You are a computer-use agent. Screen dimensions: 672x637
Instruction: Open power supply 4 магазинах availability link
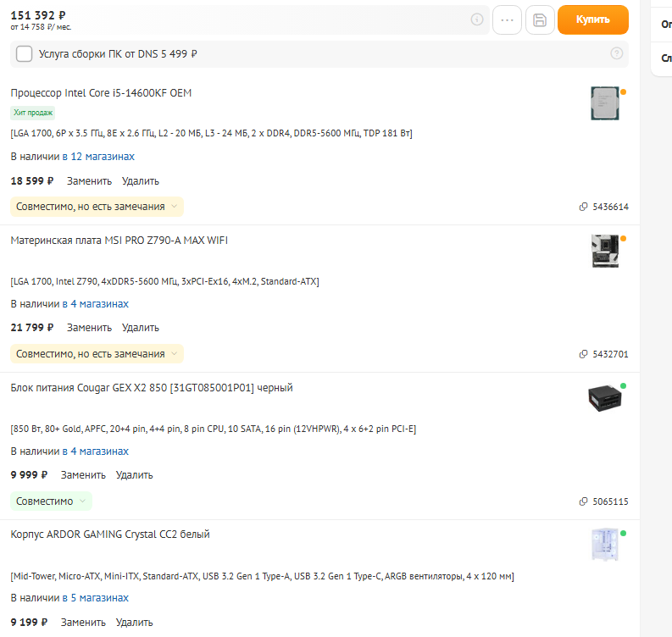(96, 451)
